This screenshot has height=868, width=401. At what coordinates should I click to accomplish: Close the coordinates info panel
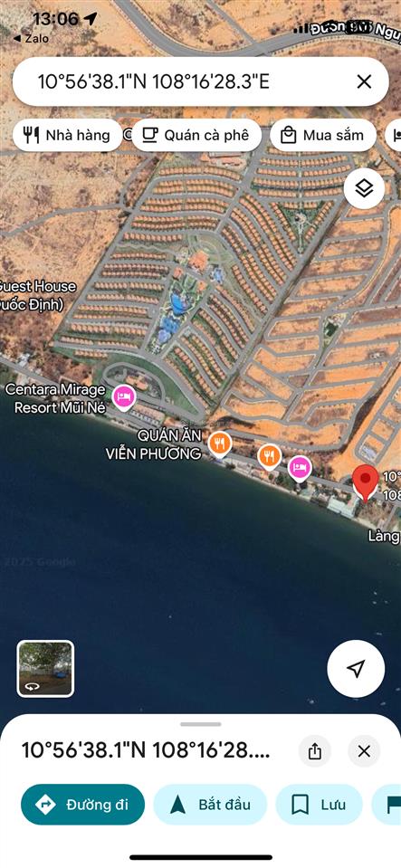(364, 751)
